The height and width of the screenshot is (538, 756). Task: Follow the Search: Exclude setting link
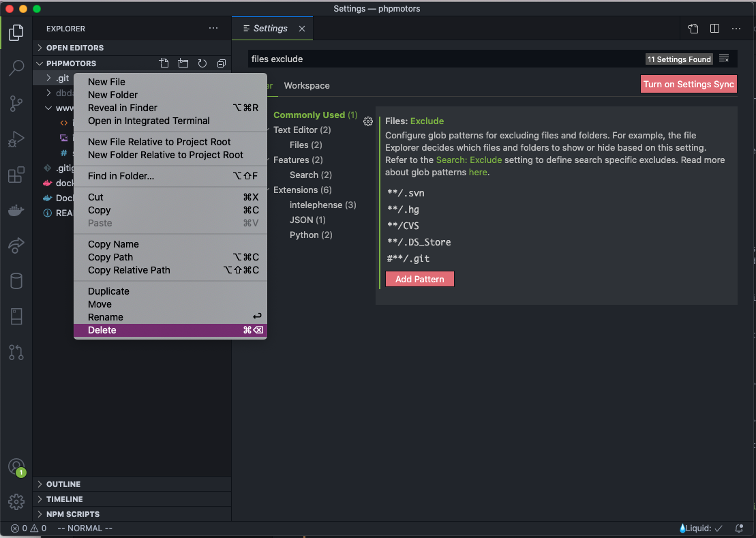click(468, 160)
